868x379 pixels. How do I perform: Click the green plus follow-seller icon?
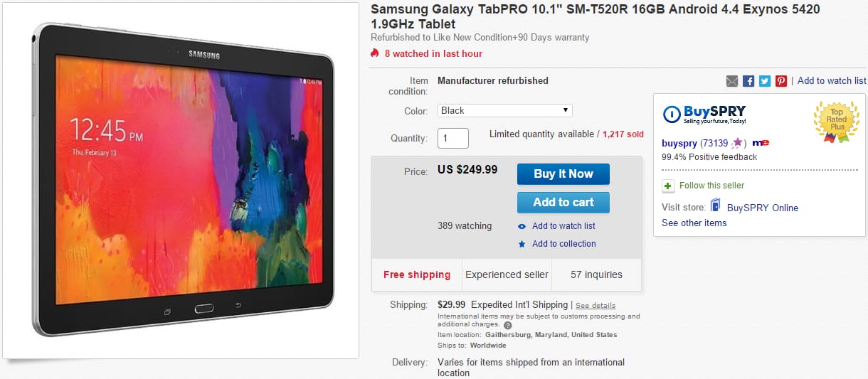668,186
